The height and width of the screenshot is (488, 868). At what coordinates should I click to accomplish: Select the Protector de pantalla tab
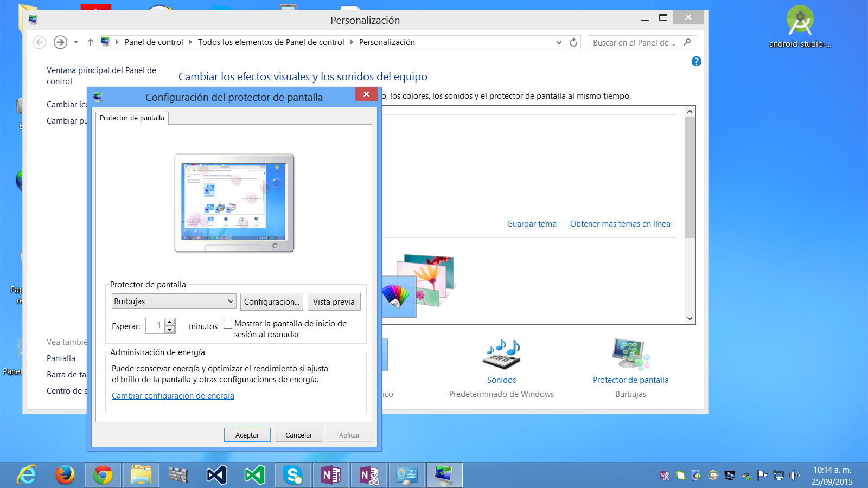132,118
